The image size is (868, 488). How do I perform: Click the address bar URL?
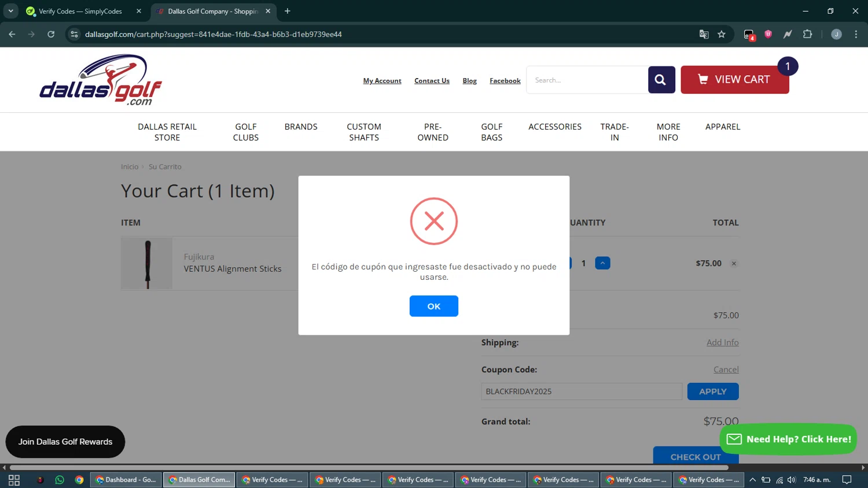pyautogui.click(x=214, y=34)
